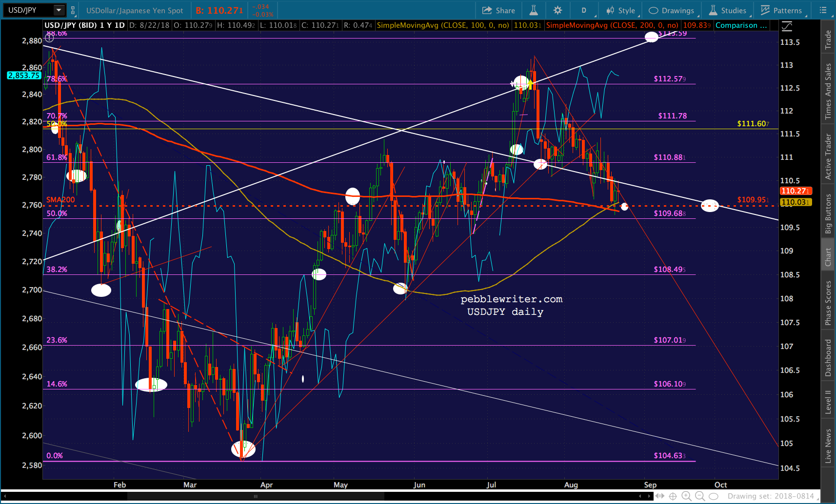This screenshot has height=504, width=836.
Task: Click the 23.6% retracement label
Action: click(57, 340)
